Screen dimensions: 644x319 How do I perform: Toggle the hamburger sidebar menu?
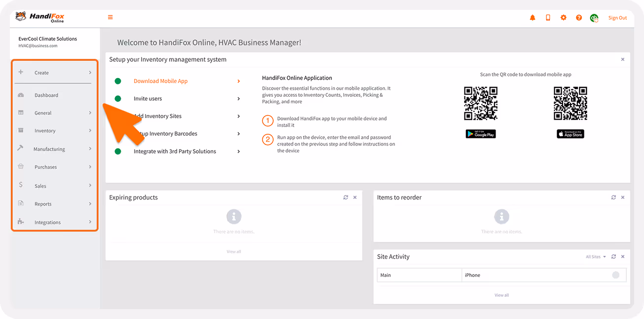pyautogui.click(x=110, y=17)
